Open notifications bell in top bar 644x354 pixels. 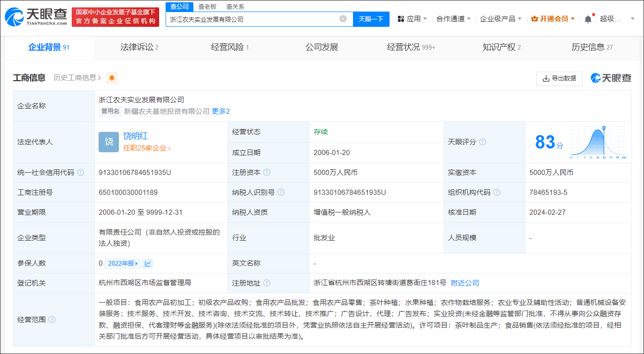(588, 19)
